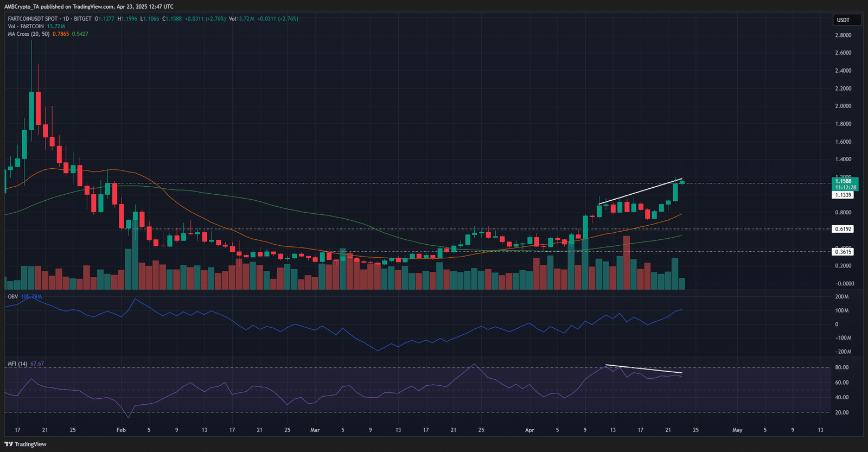Click the TradingView logo icon
Image resolution: width=868 pixels, height=452 pixels.
9,444
